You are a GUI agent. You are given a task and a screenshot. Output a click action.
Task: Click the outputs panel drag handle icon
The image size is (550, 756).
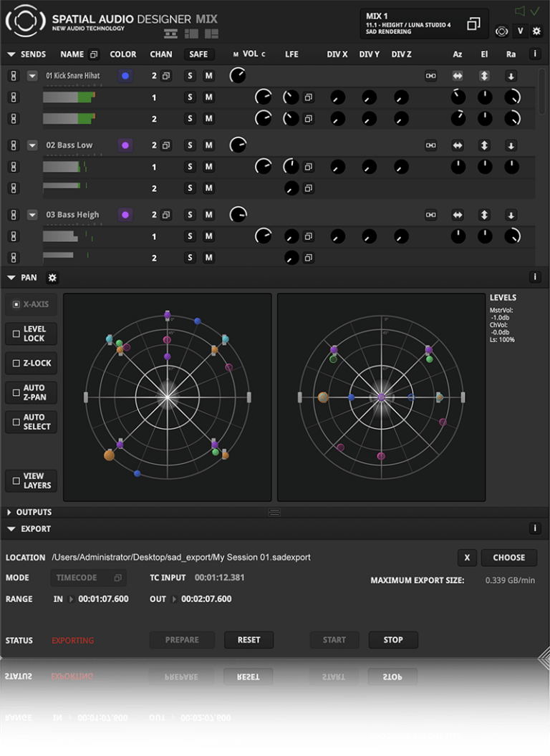click(x=274, y=512)
